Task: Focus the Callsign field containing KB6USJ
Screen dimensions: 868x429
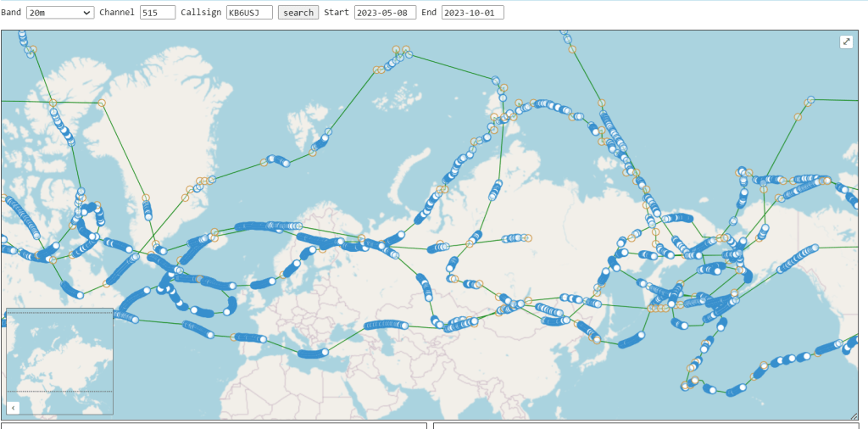Action: pos(249,13)
